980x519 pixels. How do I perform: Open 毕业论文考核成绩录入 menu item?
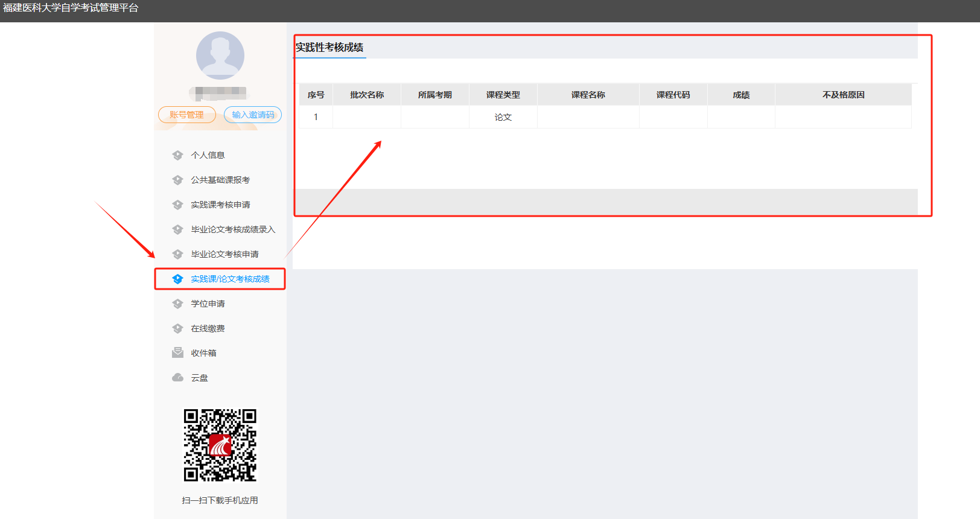tap(232, 229)
